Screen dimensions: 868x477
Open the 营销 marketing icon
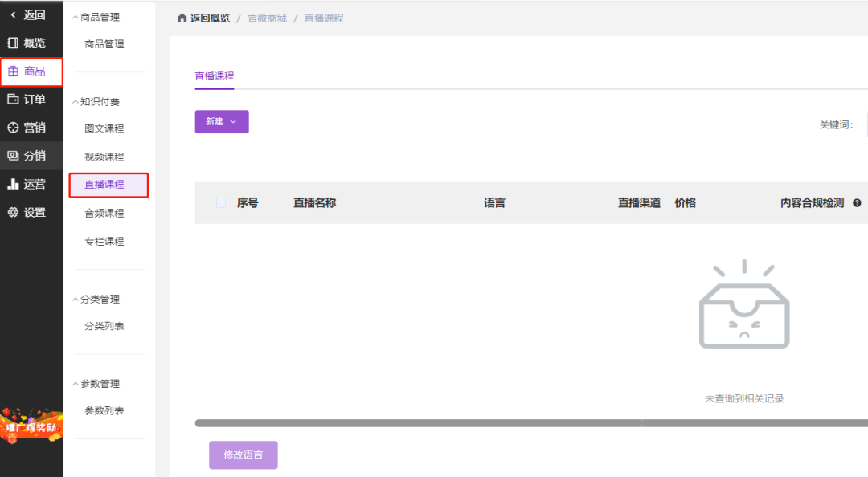(x=13, y=127)
